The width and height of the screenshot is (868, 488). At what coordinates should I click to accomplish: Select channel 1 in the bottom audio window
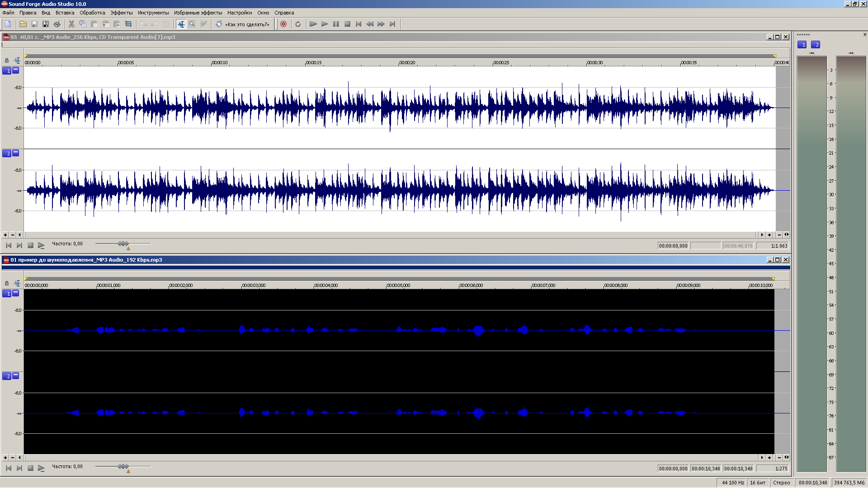tap(7, 293)
